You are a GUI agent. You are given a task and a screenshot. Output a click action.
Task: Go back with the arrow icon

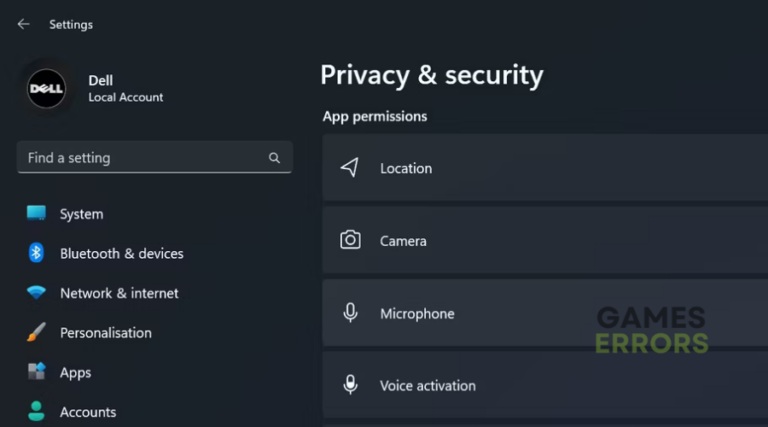24,24
